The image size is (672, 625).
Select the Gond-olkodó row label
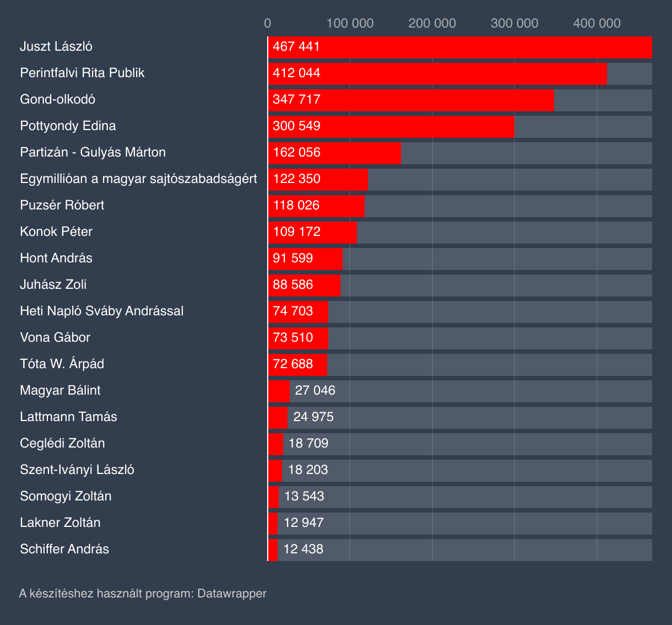click(57, 100)
